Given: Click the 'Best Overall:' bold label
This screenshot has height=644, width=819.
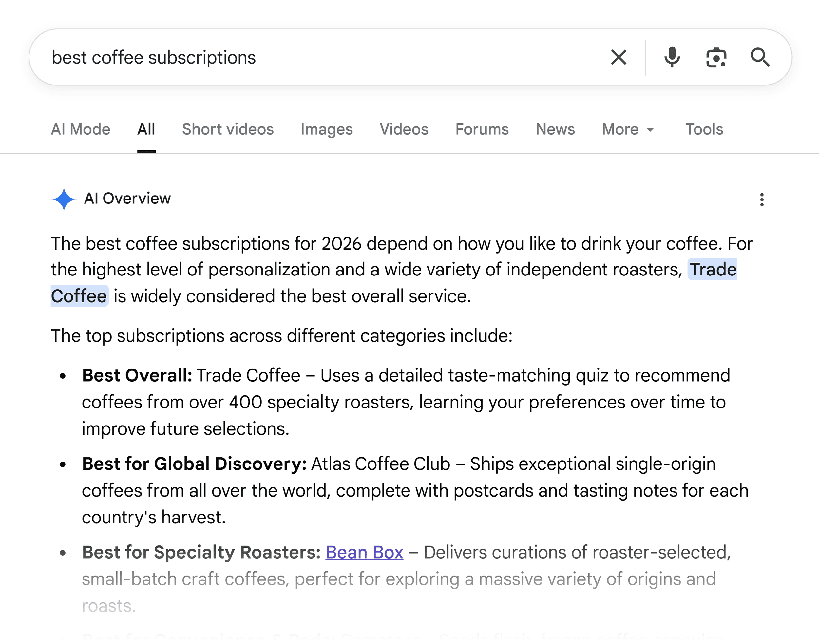Looking at the screenshot, I should click(137, 375).
